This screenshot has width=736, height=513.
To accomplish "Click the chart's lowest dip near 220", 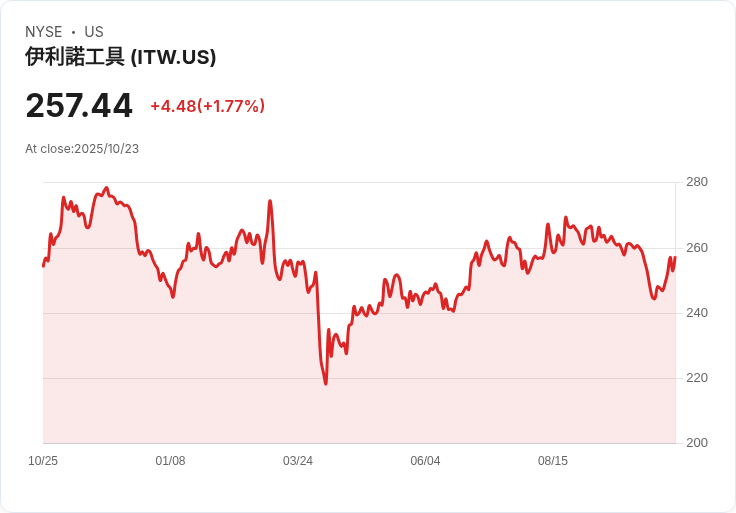I will tap(326, 384).
